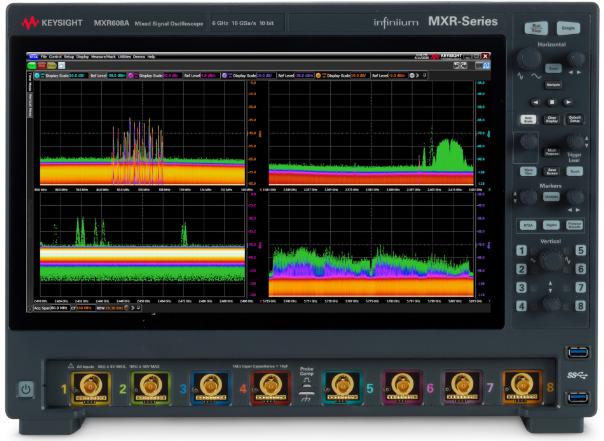
Task: Open the Help menu
Action: (x=151, y=57)
